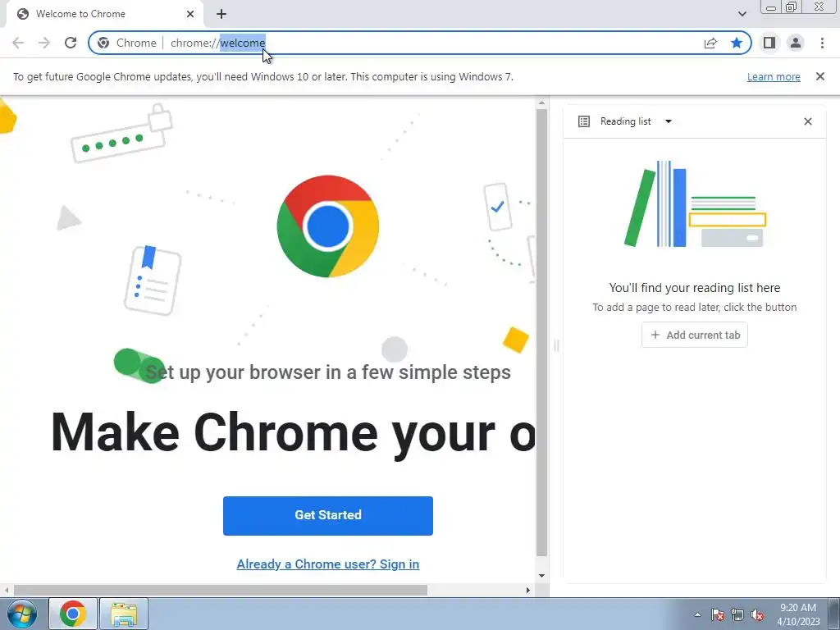Toggle the side panel button
The height and width of the screenshot is (630, 840).
[x=769, y=43]
